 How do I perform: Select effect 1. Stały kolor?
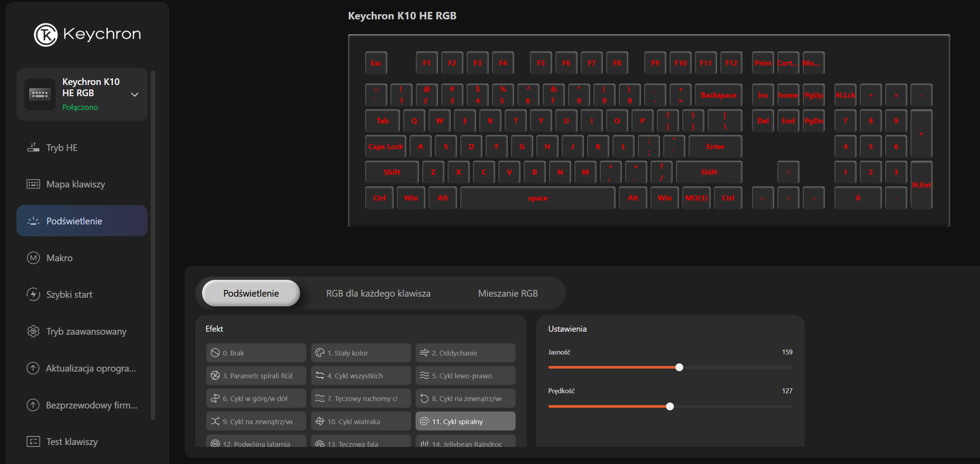point(360,353)
